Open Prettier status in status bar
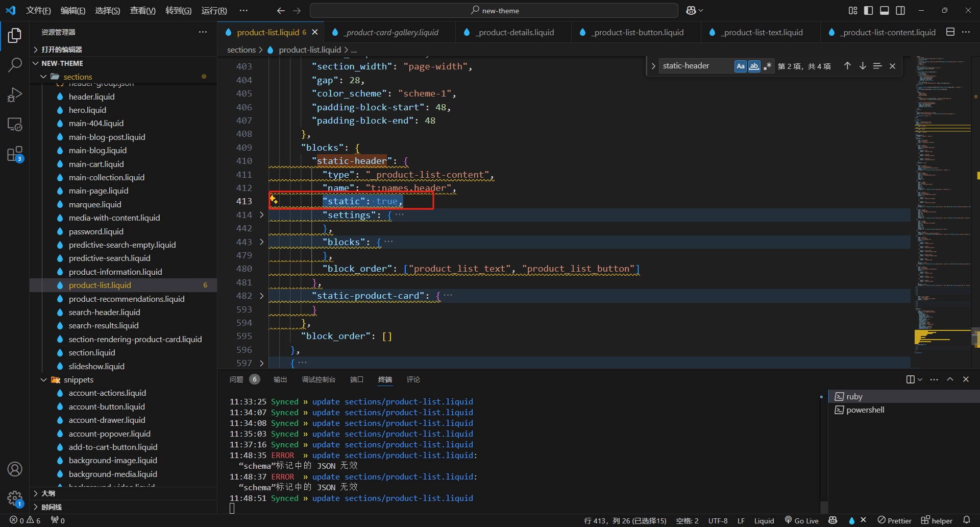The height and width of the screenshot is (527, 980). point(894,520)
